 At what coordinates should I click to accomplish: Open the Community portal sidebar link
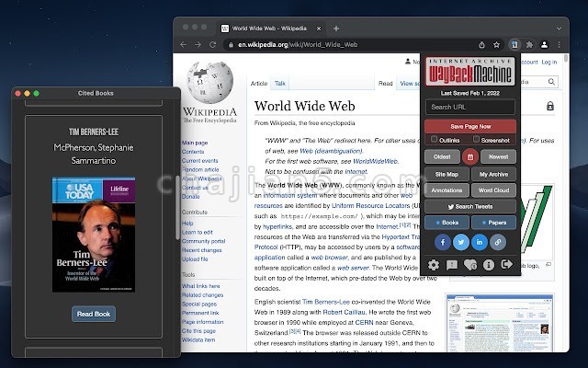pyautogui.click(x=204, y=241)
